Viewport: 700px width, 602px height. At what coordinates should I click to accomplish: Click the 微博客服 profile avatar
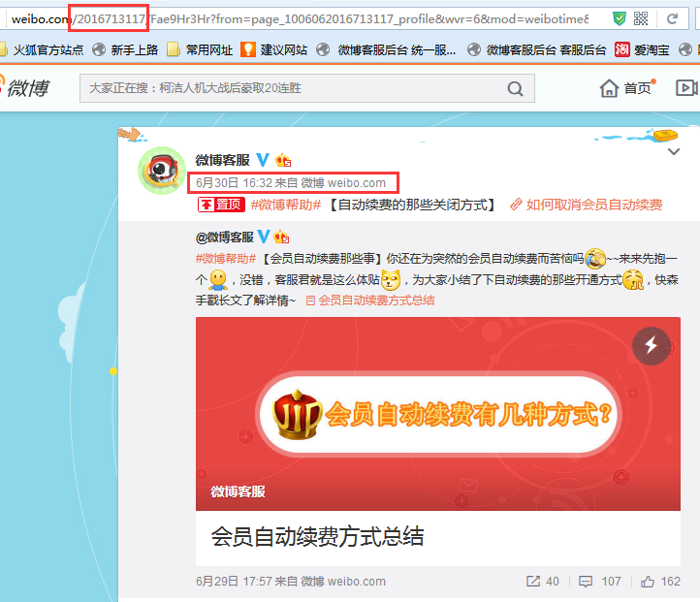[x=162, y=171]
